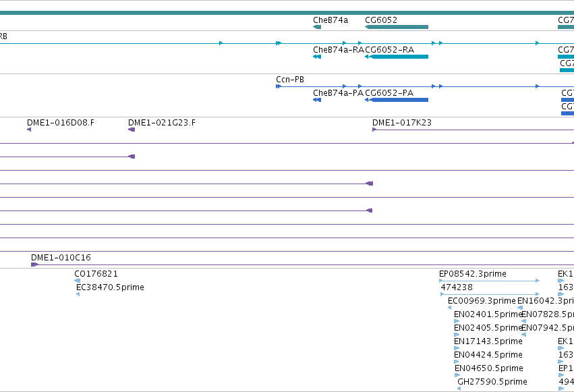Open the CG6052-PA label
This screenshot has height=392, width=574.
point(389,93)
